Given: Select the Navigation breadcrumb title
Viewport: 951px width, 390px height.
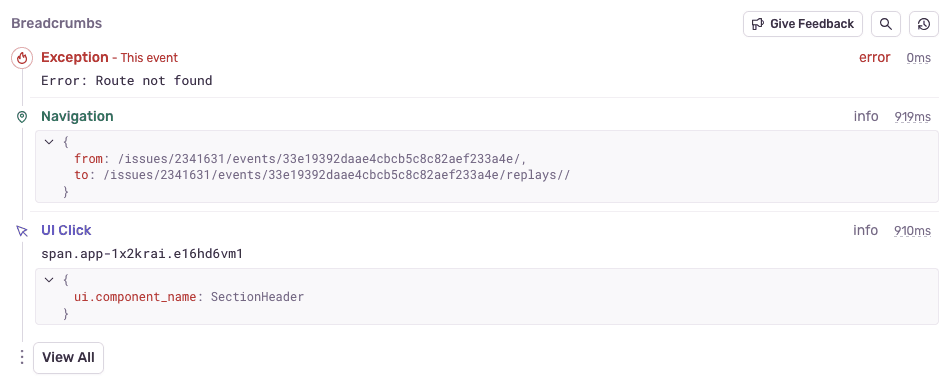Looking at the screenshot, I should tap(77, 116).
